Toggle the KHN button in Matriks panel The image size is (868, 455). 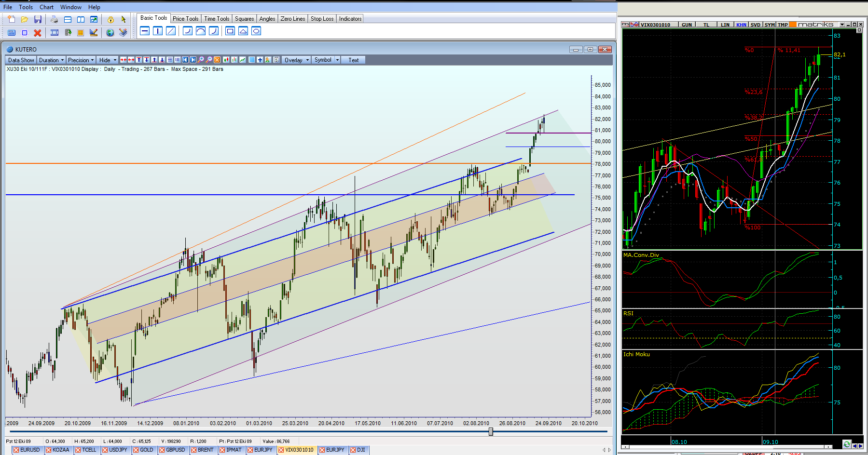click(741, 25)
